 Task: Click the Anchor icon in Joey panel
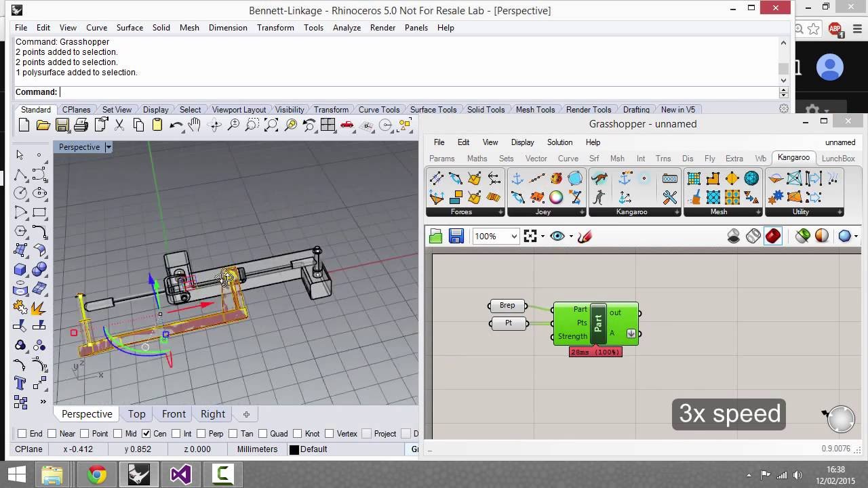point(517,179)
